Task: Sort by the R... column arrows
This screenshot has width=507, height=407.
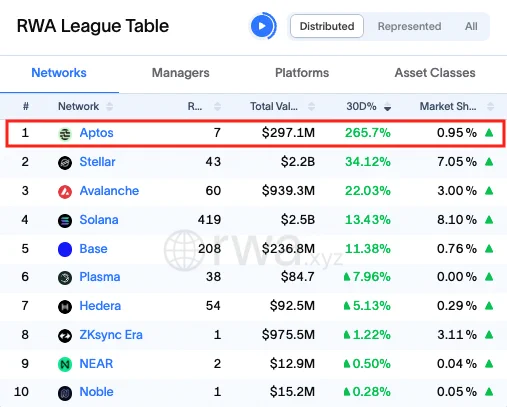Action: [x=217, y=107]
